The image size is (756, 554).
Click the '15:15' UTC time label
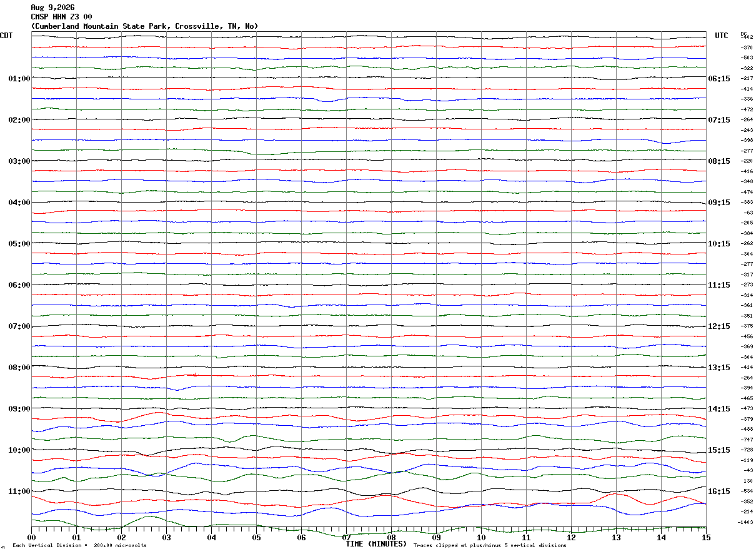pos(719,450)
